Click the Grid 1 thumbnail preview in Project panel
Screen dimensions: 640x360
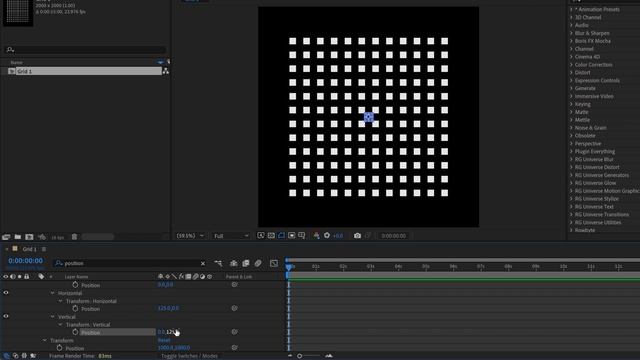[x=18, y=12]
